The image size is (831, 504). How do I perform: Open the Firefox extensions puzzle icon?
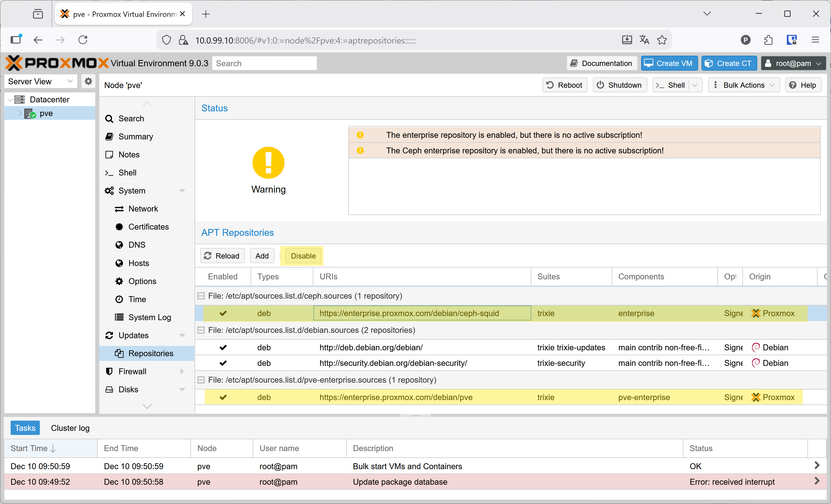[768, 40]
